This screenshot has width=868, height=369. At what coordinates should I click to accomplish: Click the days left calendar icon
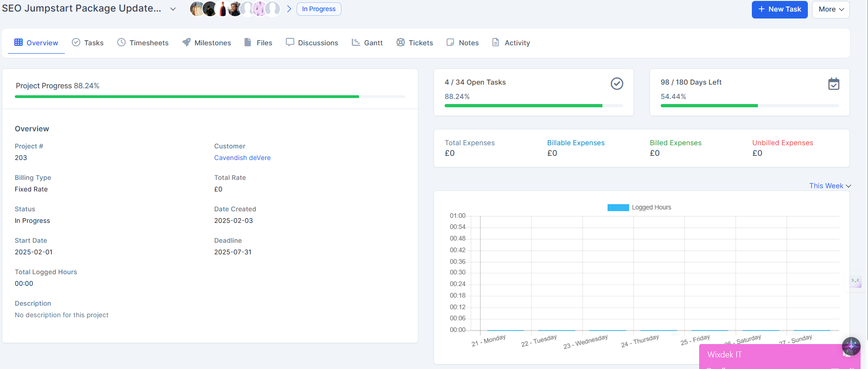(x=833, y=84)
